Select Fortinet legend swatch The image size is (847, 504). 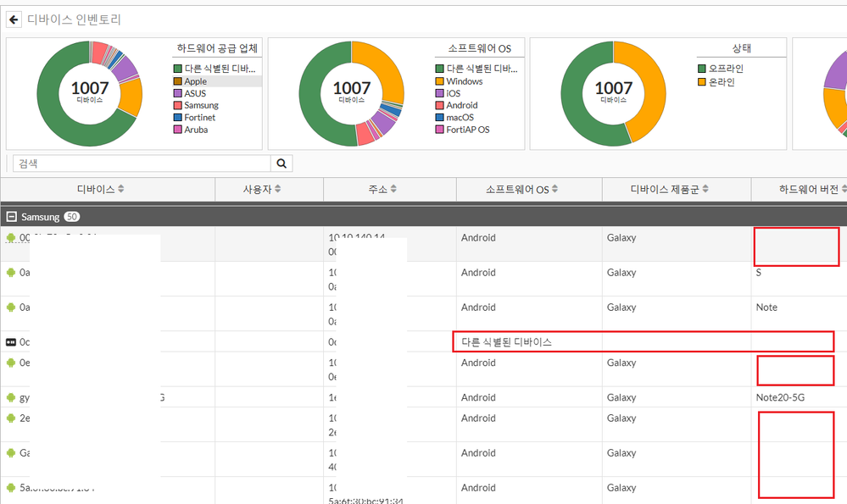coord(177,117)
